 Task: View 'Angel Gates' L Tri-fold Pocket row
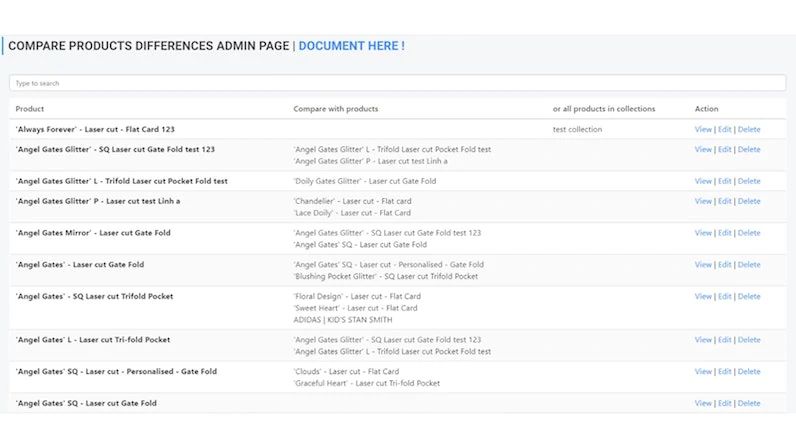703,340
